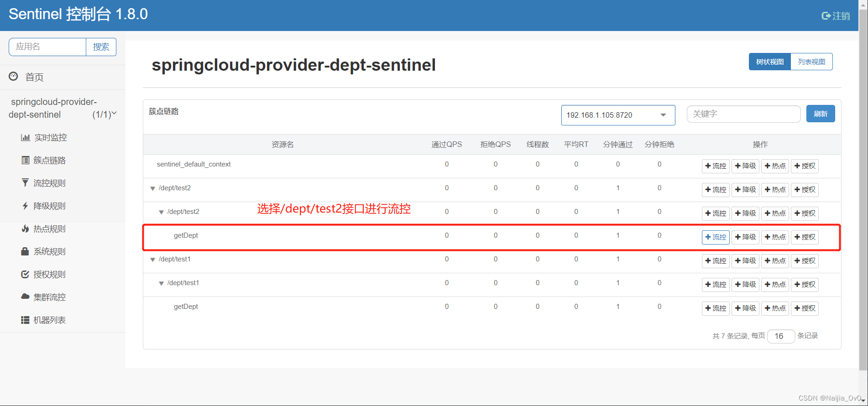Click the 分钟拒绝 column header
868x406 pixels.
click(x=659, y=145)
